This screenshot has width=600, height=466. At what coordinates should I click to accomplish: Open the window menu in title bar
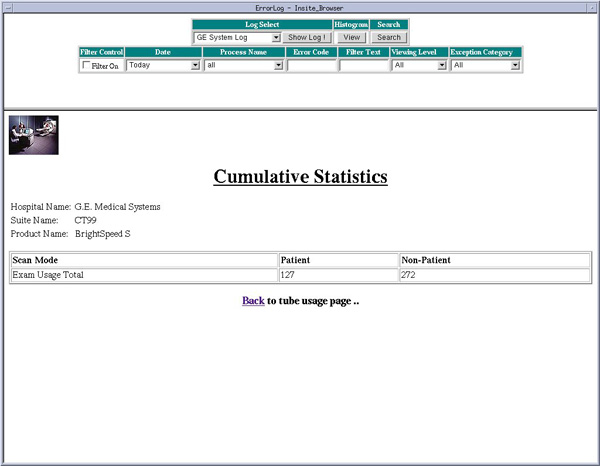click(7, 6)
